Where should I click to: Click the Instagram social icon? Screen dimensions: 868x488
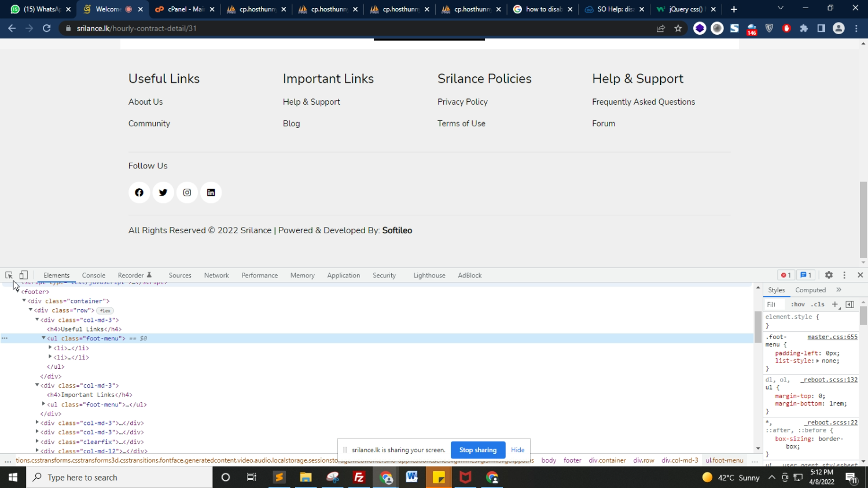point(187,193)
